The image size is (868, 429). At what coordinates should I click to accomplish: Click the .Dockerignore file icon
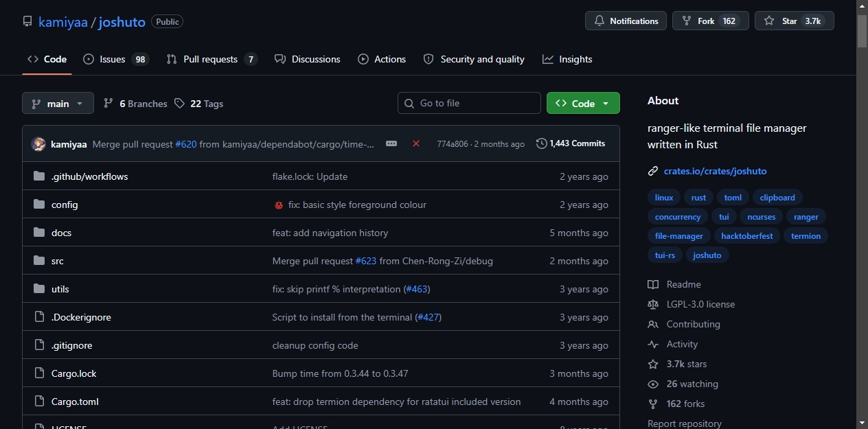point(39,317)
